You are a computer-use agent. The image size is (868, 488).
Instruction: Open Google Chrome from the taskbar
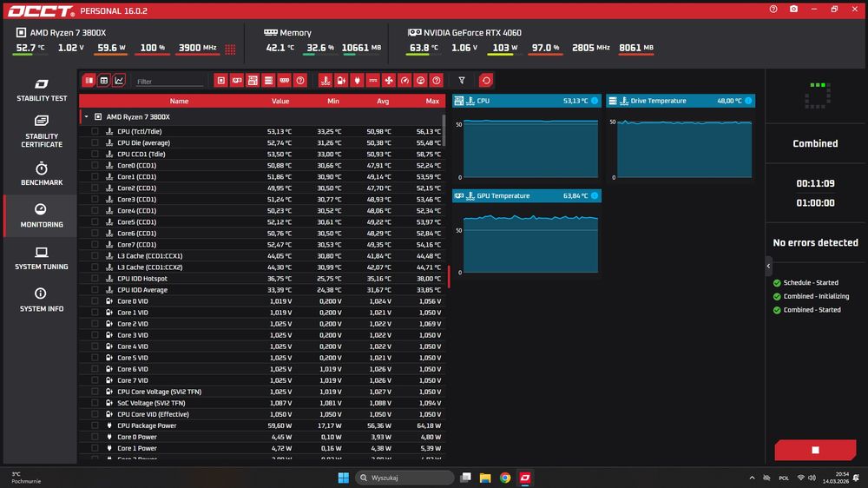click(x=505, y=478)
